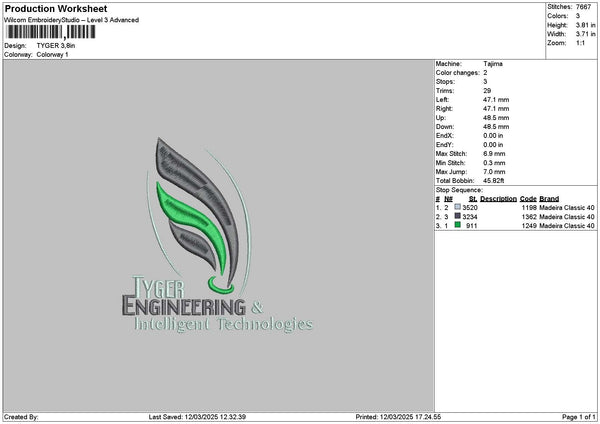Click the 'Production Worksheet' title
Image resolution: width=600 pixels, height=424 pixels.
(56, 8)
